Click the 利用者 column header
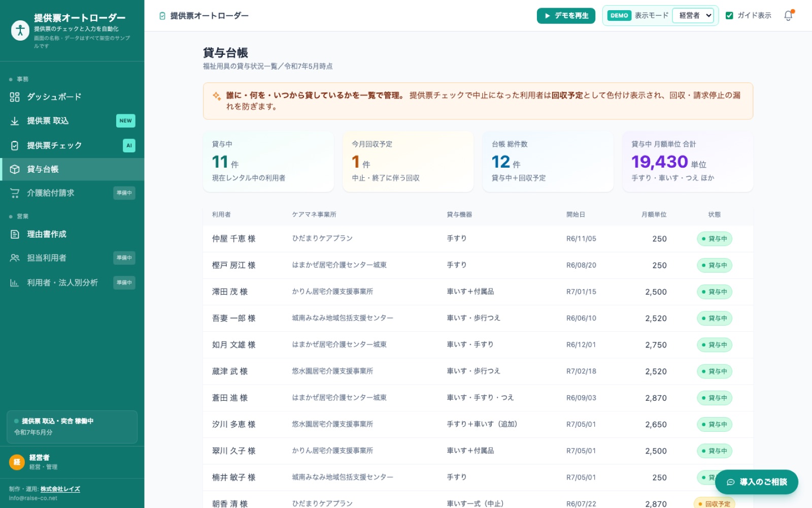This screenshot has width=812, height=508. coord(221,215)
